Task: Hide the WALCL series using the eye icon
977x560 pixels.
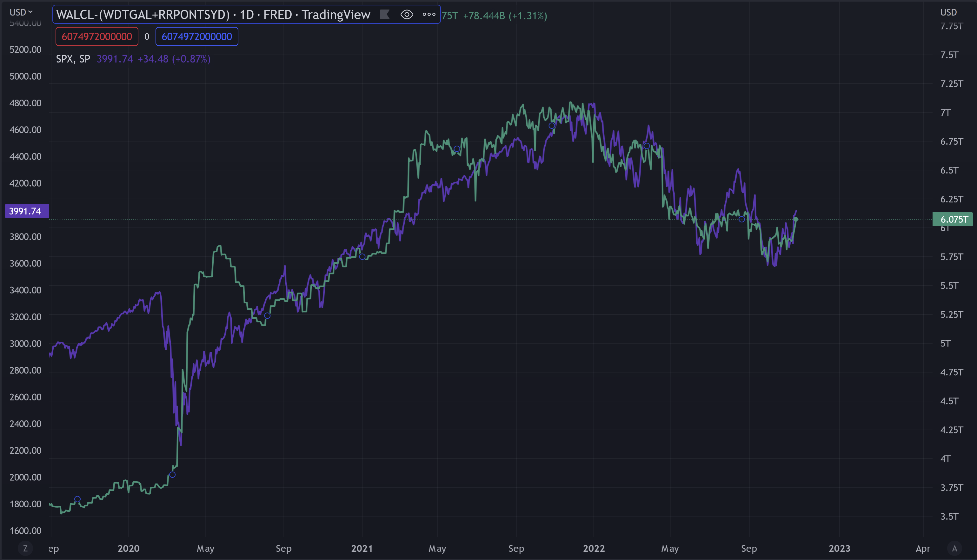Action: tap(407, 14)
